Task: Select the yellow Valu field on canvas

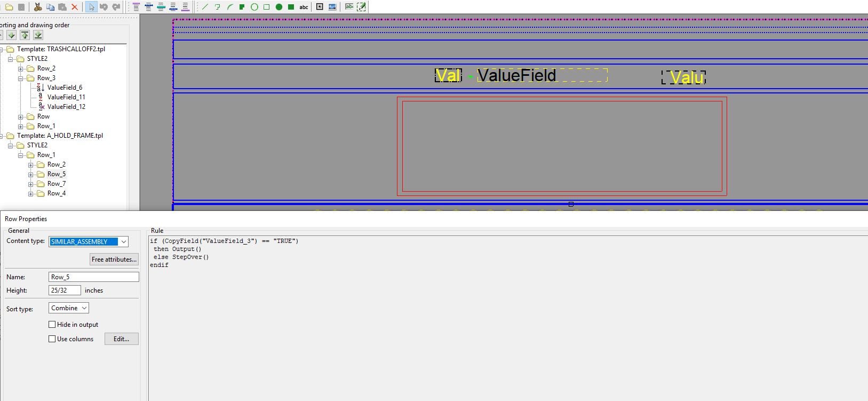Action: pos(684,77)
